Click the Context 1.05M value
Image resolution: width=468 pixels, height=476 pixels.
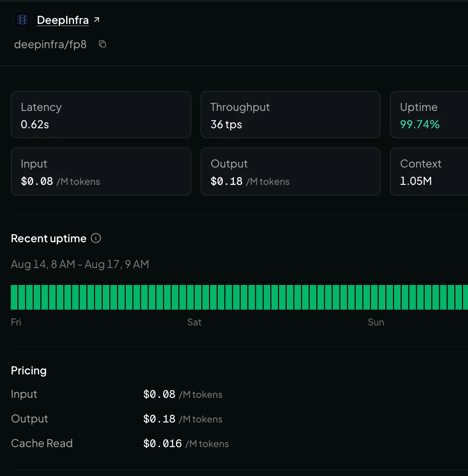click(x=416, y=181)
